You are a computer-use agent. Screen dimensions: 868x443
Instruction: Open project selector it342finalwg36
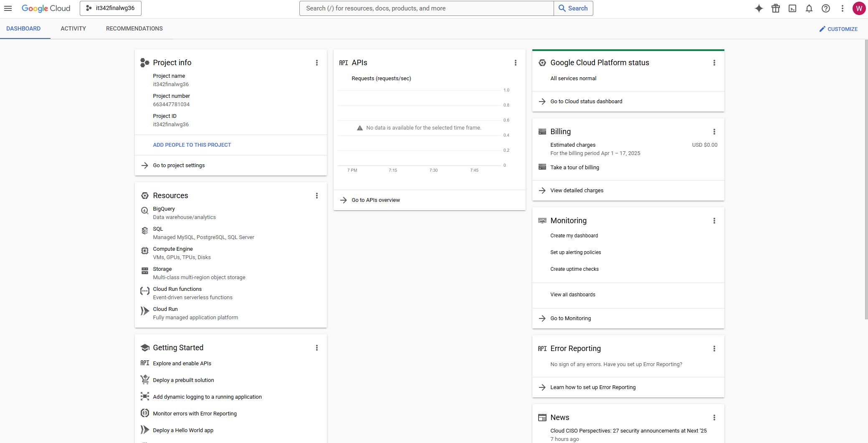(x=111, y=8)
